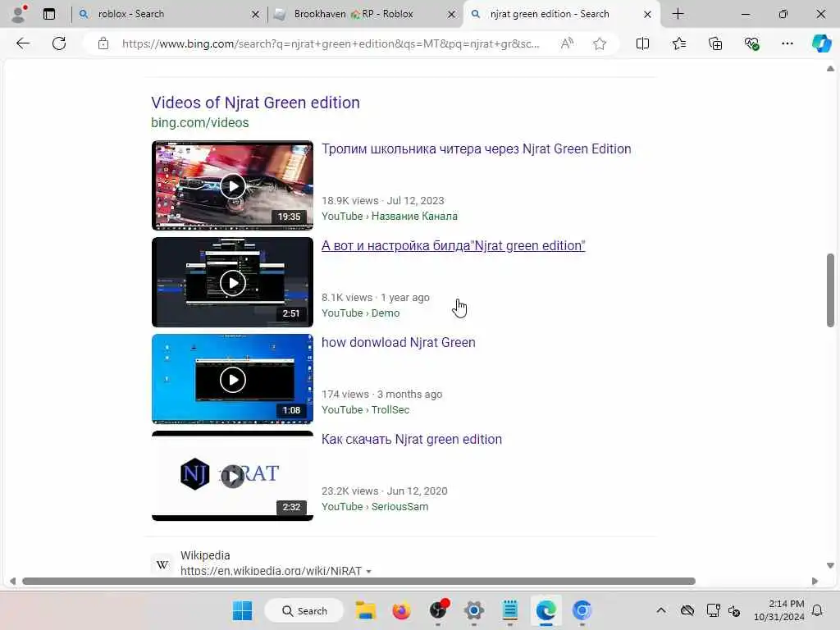
Task: Open Videos of Njrat Green edition heading
Action: point(256,103)
